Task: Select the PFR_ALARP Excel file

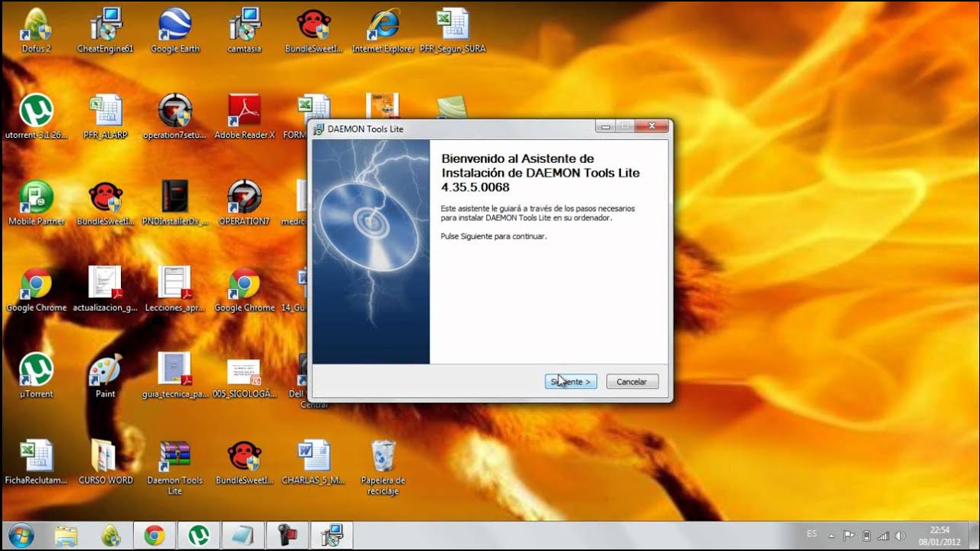Action: coord(106,116)
